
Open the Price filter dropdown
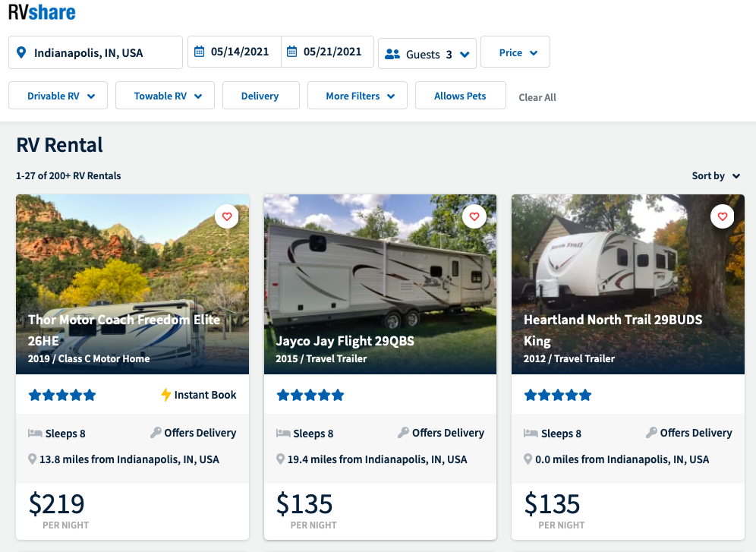(515, 52)
